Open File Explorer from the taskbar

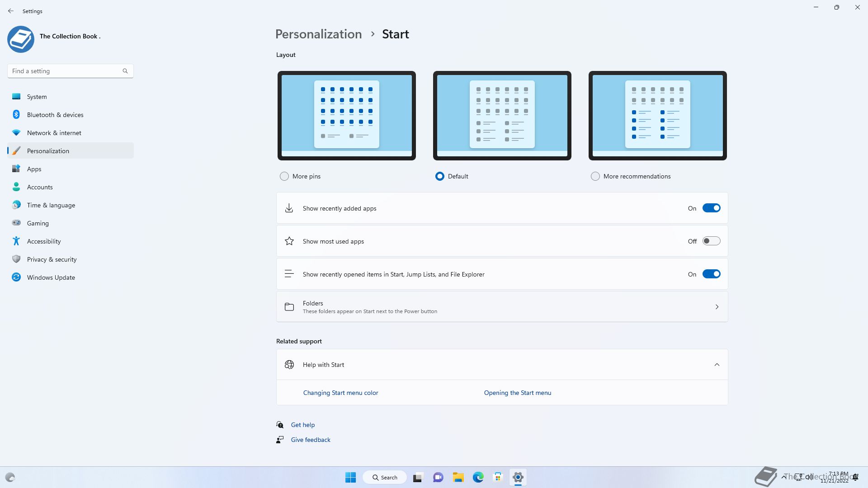[x=458, y=477]
